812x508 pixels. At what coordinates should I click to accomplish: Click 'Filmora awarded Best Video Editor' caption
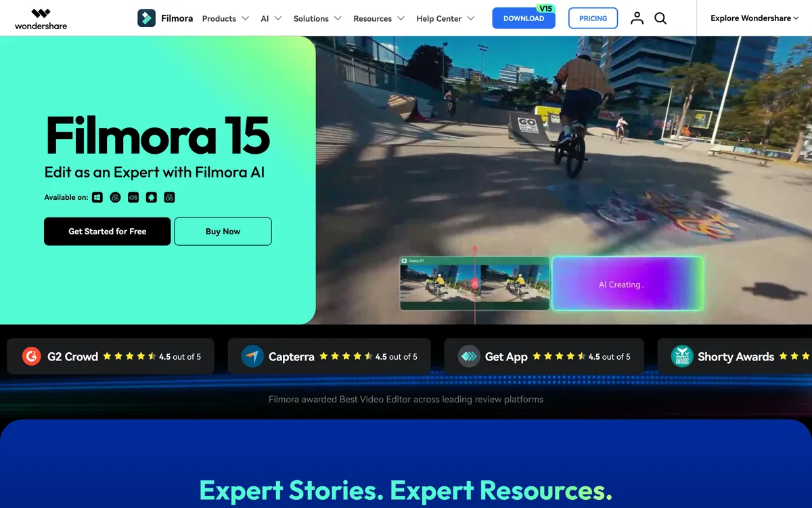(406, 399)
